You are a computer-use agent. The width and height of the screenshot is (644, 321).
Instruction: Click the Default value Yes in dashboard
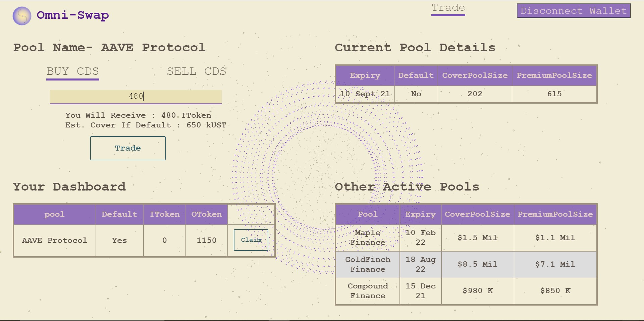tap(119, 240)
